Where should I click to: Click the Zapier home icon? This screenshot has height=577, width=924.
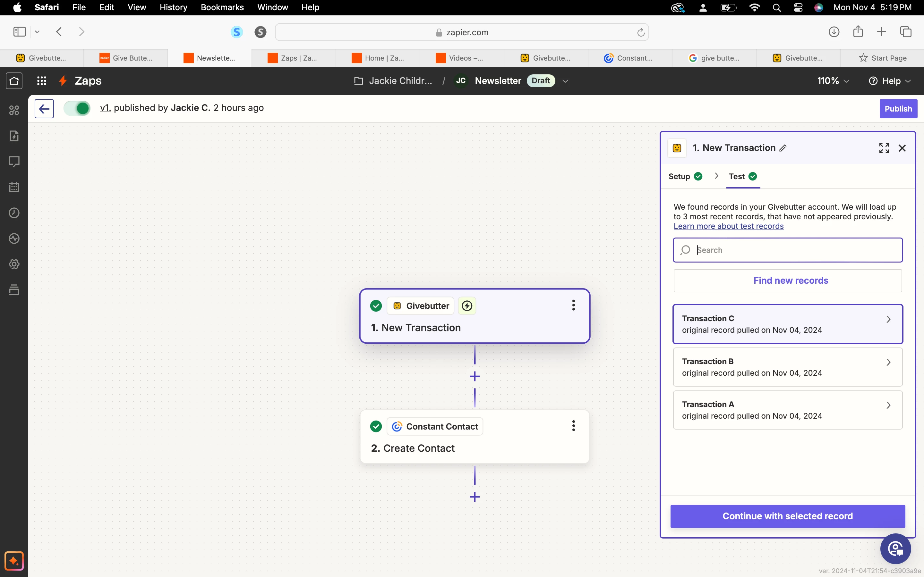[x=14, y=81]
